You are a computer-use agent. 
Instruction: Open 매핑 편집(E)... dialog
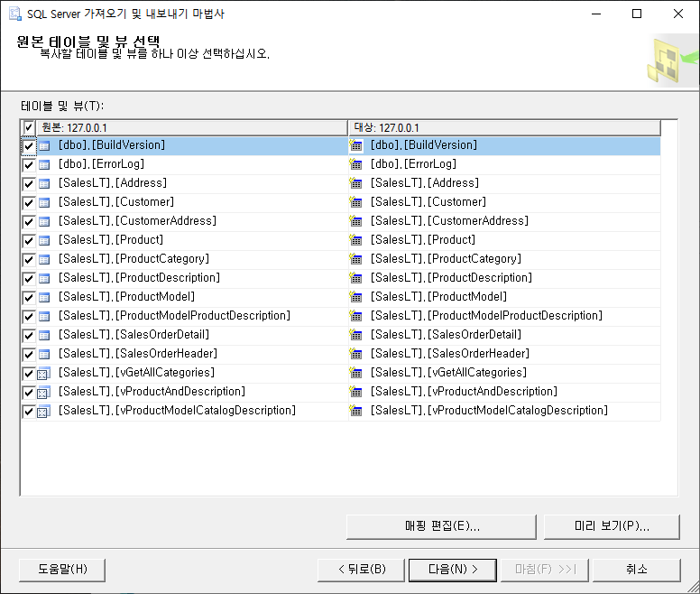pos(441,526)
